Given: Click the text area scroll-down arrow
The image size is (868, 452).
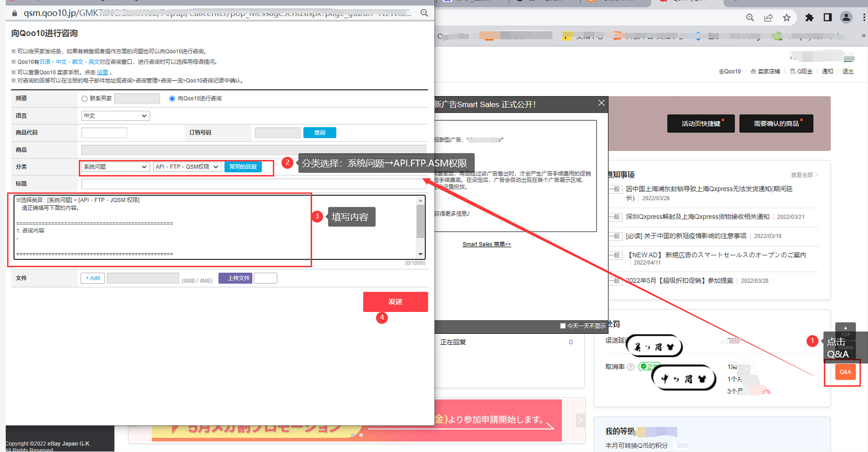Looking at the screenshot, I should (x=420, y=254).
